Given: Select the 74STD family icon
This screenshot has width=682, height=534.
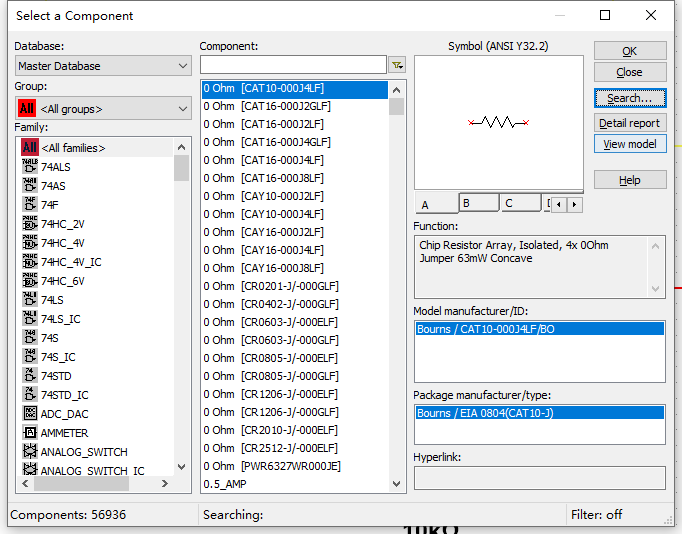Looking at the screenshot, I should (x=30, y=376).
